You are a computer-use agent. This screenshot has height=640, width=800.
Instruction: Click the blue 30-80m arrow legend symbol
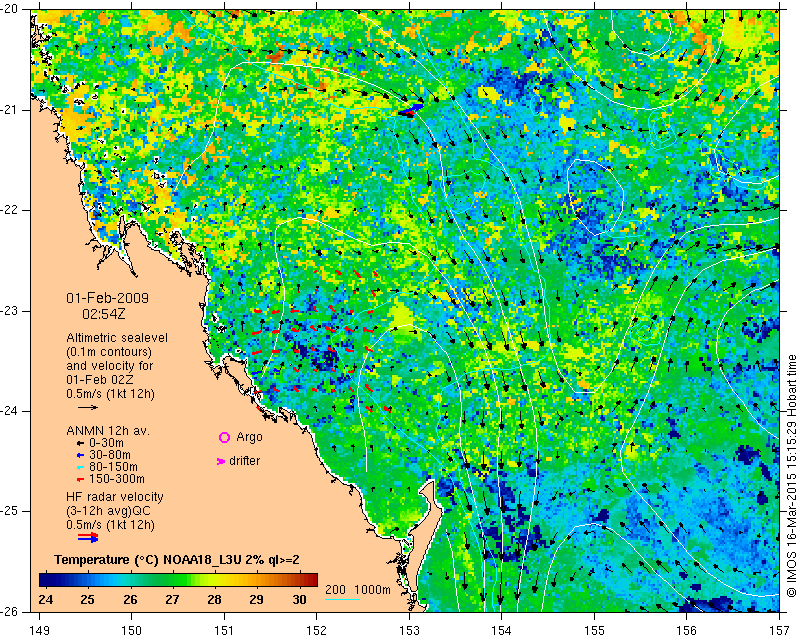[81, 455]
